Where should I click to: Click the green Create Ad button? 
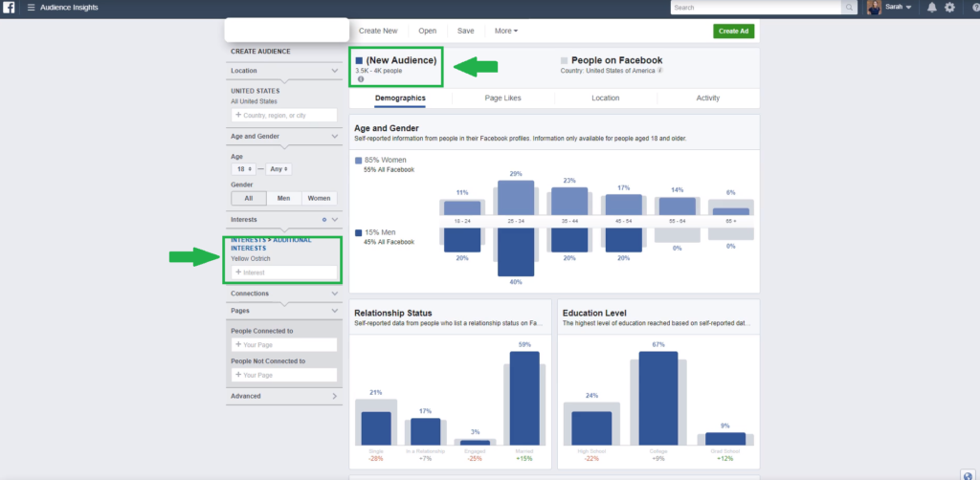(x=734, y=32)
